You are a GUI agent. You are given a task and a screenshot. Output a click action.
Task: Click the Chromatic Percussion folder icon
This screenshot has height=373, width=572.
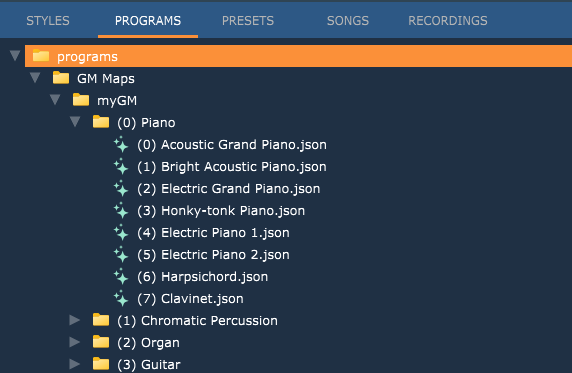click(x=101, y=320)
